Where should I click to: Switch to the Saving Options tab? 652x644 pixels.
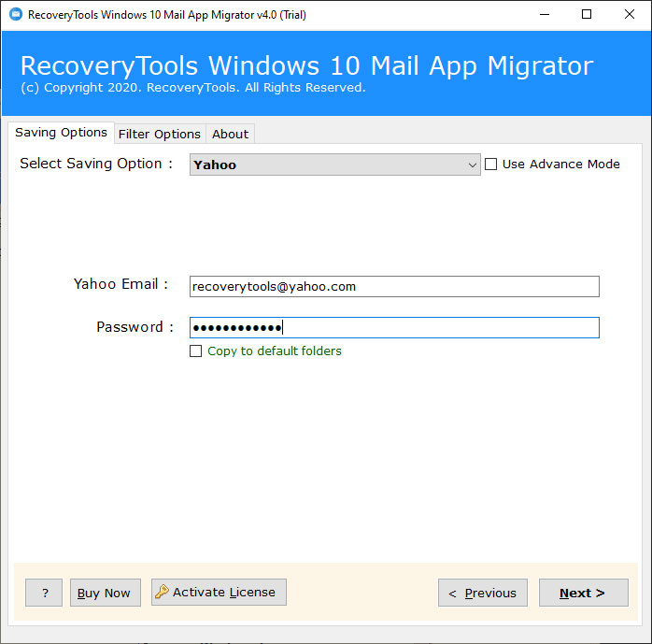pos(61,133)
